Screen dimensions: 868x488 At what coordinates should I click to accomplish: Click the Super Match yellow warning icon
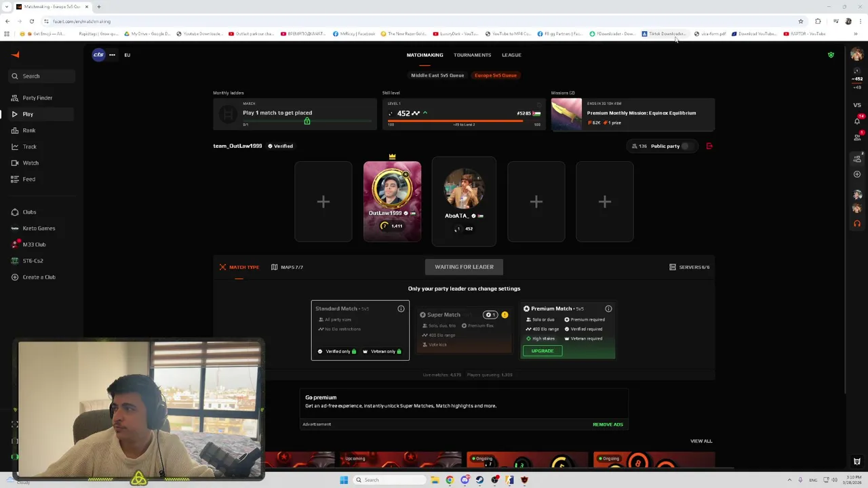[x=505, y=315]
